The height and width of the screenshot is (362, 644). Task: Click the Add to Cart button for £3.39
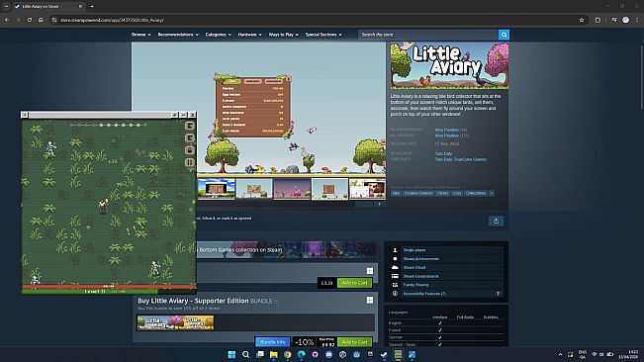coord(354,283)
